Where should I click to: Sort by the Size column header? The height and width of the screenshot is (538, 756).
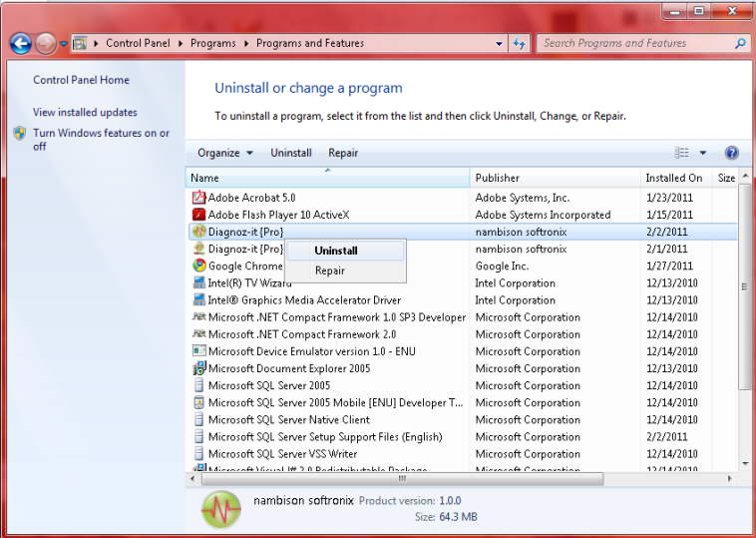[x=726, y=178]
